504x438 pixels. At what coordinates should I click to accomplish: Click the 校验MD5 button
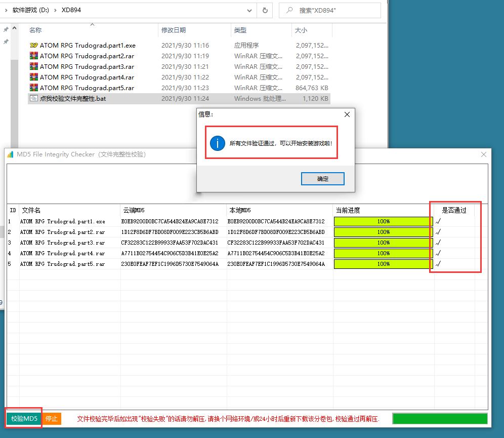24,419
